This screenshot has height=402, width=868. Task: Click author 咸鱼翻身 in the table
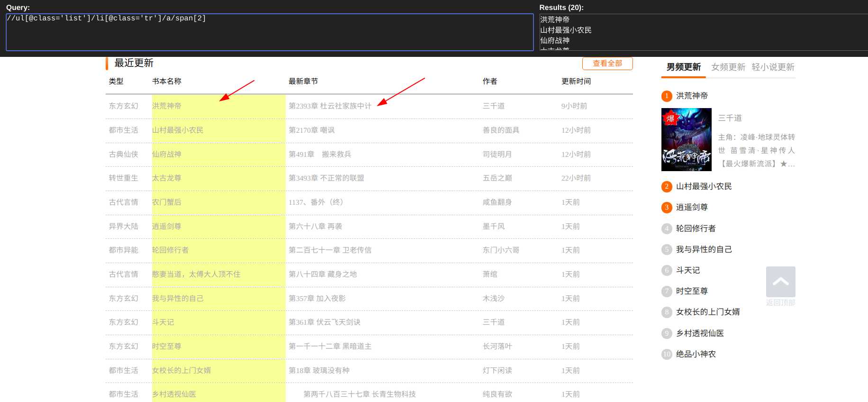click(x=497, y=202)
